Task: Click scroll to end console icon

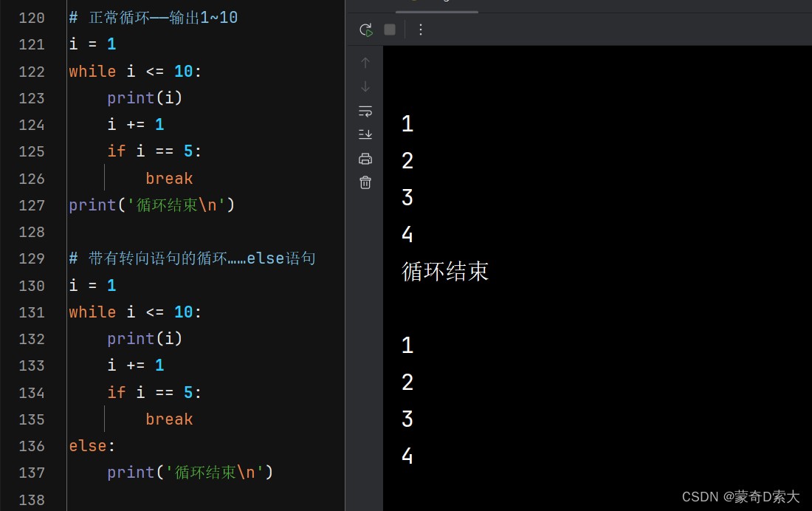Action: coord(365,134)
